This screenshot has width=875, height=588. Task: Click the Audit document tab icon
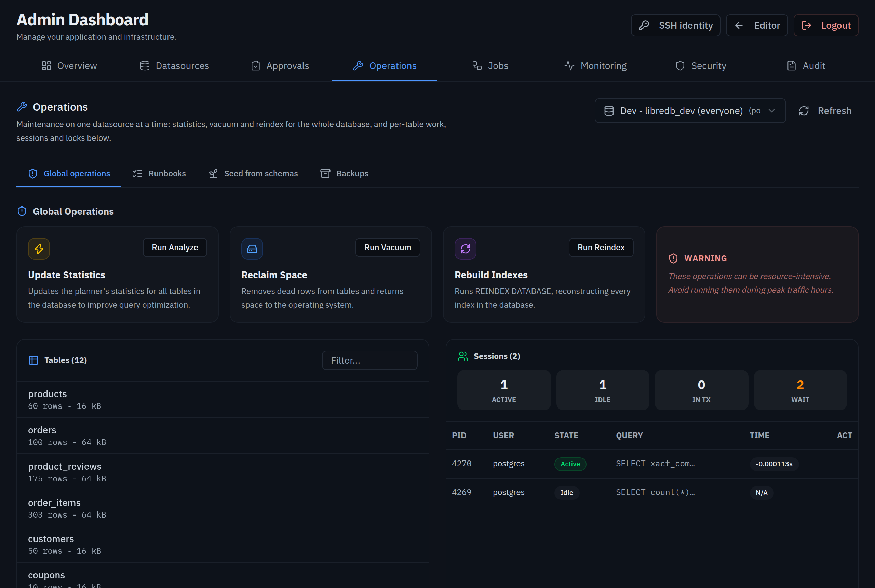(x=791, y=66)
